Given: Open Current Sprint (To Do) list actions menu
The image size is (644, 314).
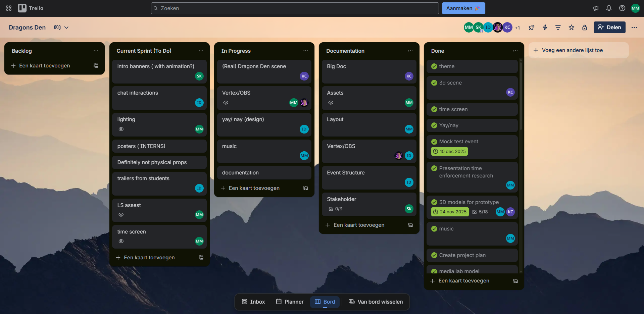Looking at the screenshot, I should (201, 51).
